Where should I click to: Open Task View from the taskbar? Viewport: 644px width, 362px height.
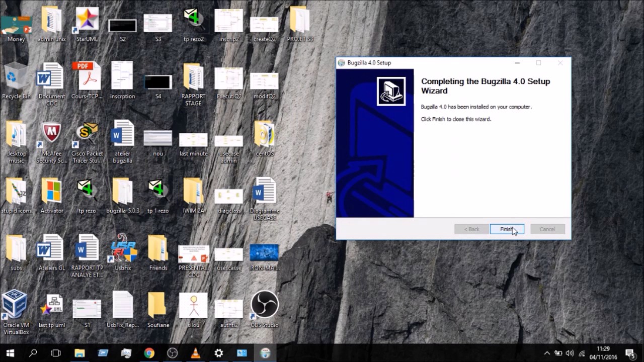pyautogui.click(x=56, y=353)
